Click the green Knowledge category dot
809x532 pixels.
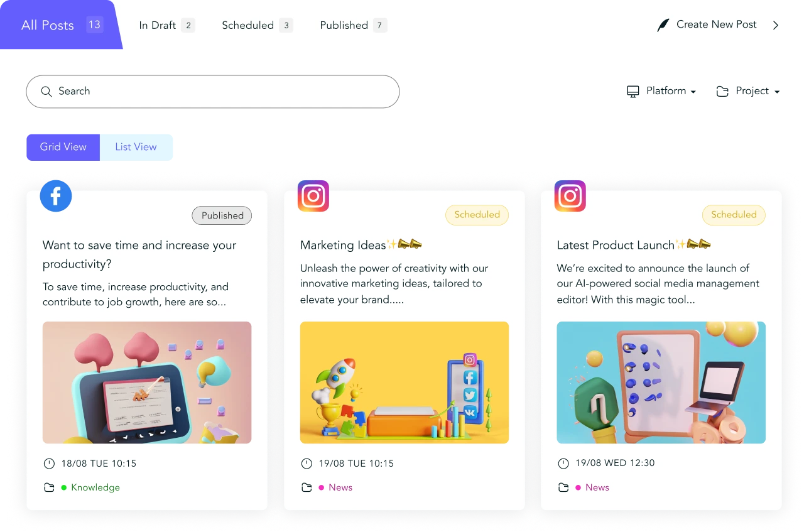(63, 487)
